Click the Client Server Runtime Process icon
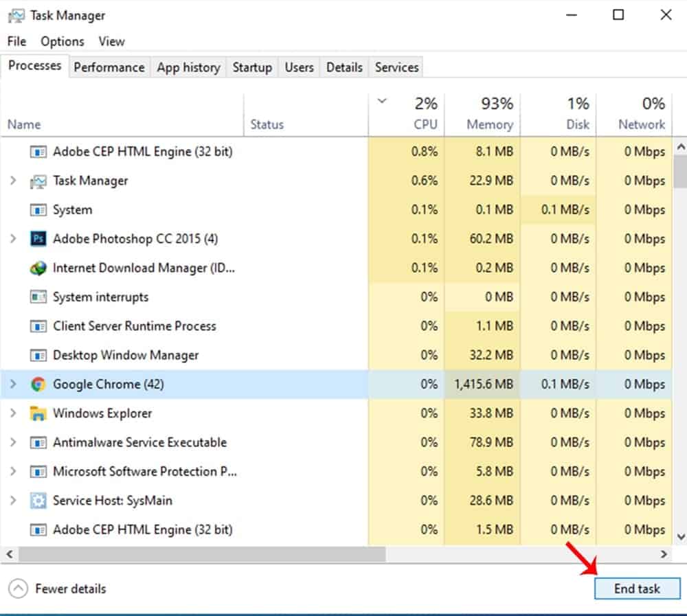The image size is (687, 616). [x=38, y=326]
